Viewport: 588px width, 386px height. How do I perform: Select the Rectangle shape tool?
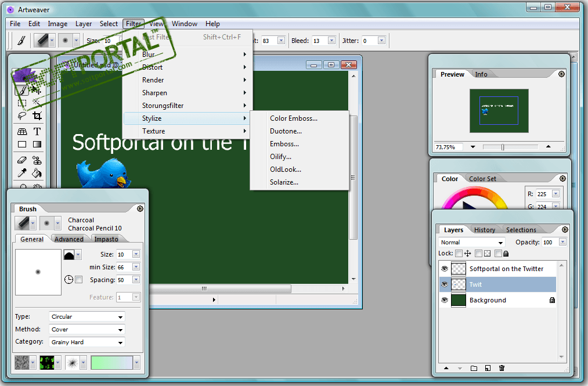22,145
